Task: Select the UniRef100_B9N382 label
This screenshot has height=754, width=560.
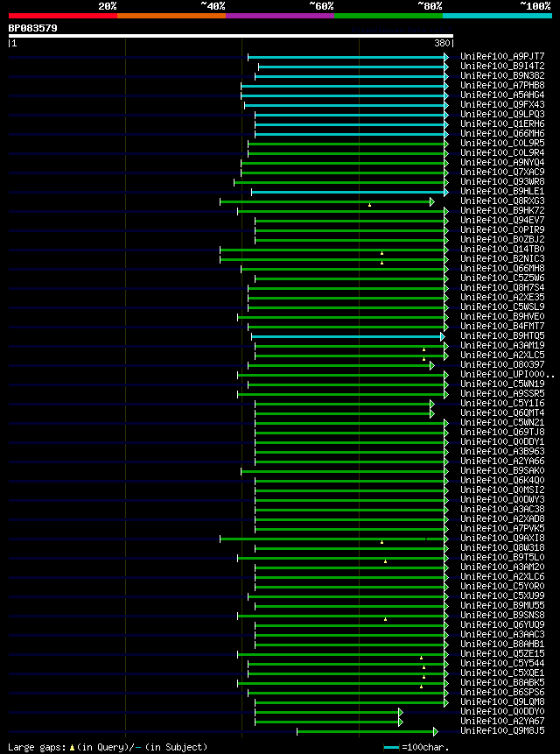Action: point(502,76)
